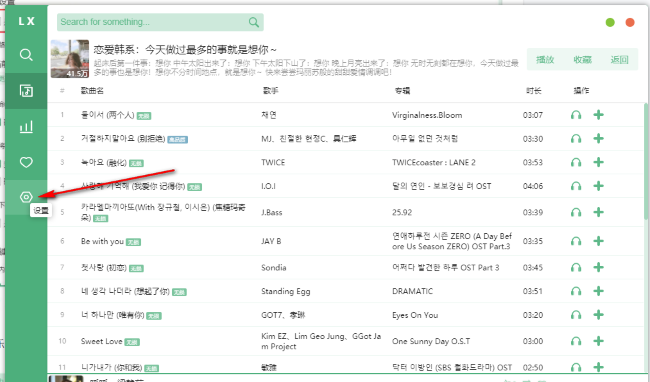
Task: Open the leaderboard chart sidebar icon
Action: (x=26, y=126)
